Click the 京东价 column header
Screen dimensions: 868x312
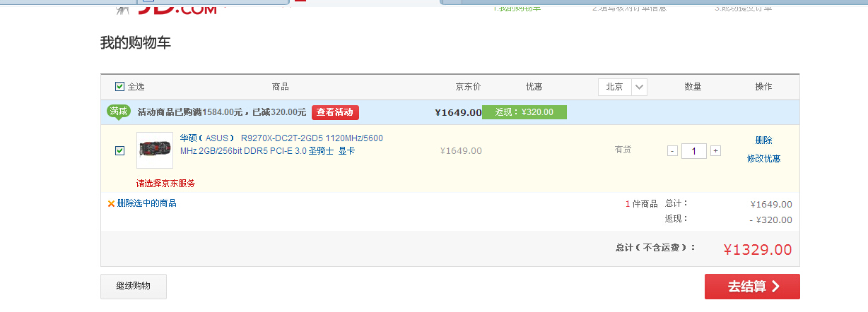pyautogui.click(x=468, y=87)
